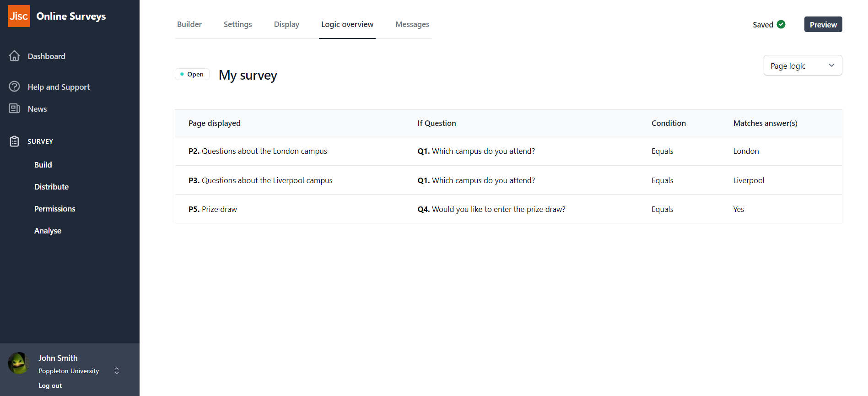Open Help and Support link
Viewport: 868px width, 396px height.
coord(59,87)
